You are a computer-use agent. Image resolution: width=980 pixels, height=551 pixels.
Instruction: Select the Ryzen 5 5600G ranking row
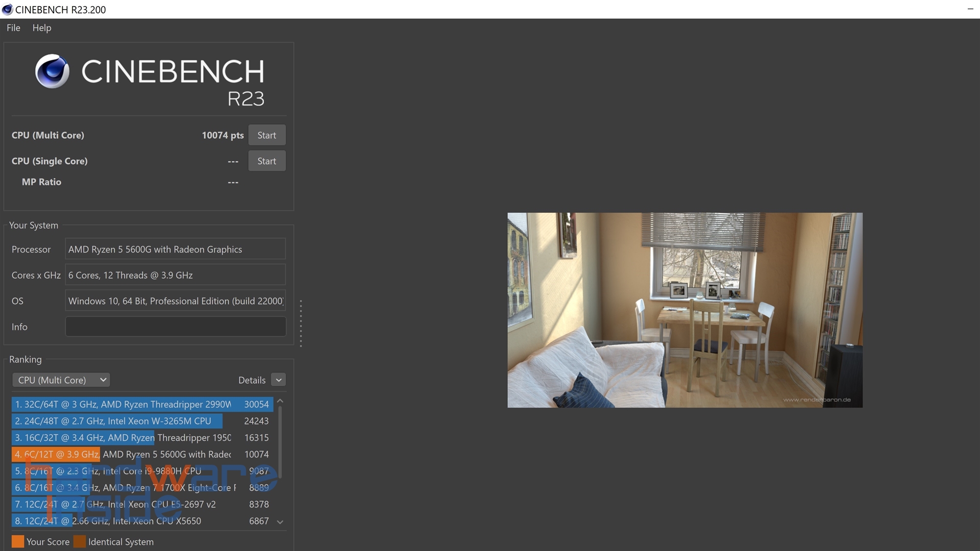tap(142, 455)
